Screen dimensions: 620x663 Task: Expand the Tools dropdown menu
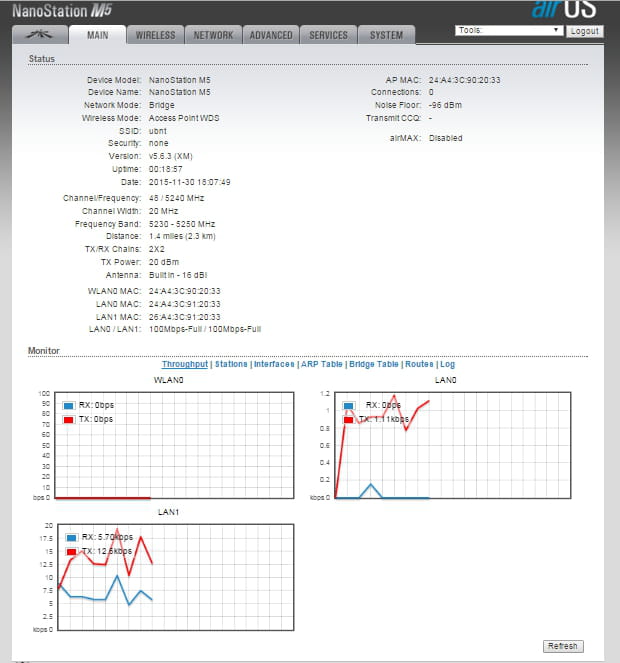(x=509, y=30)
